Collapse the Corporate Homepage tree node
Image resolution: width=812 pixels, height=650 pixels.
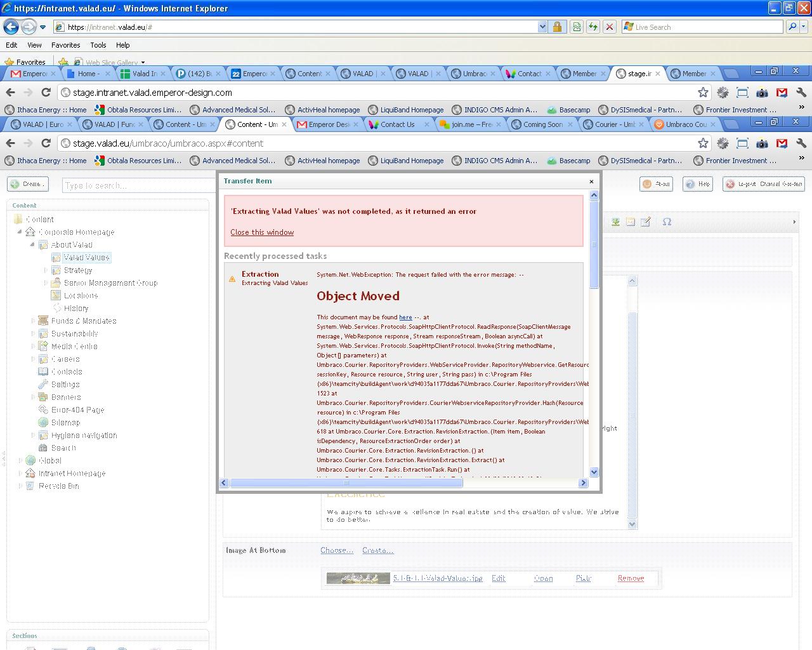(20, 232)
